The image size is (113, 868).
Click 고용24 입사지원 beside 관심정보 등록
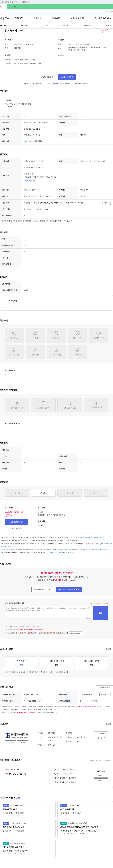(67, 77)
